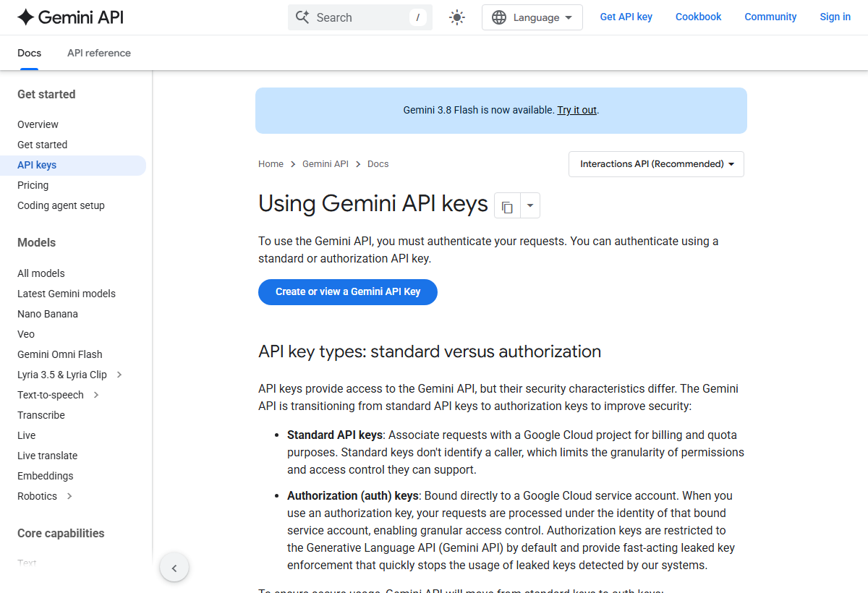The height and width of the screenshot is (593, 868).
Task: Open Pricing in sidebar
Action: (33, 185)
